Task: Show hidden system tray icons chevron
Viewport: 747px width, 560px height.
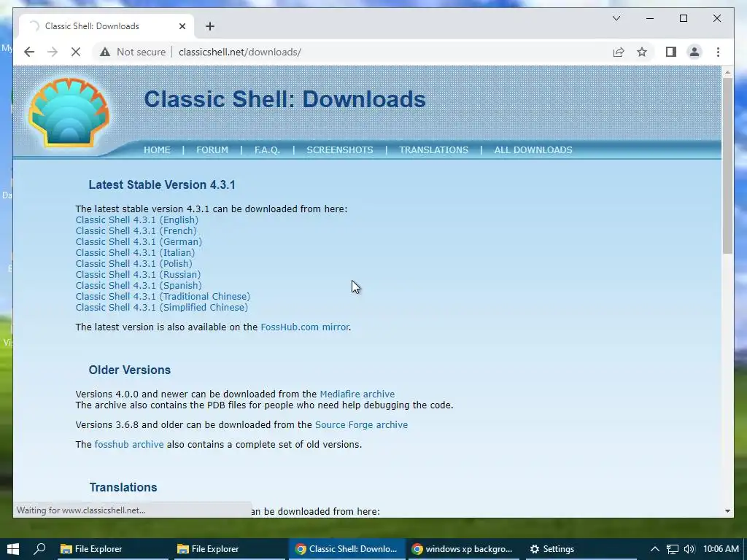Action: [655, 549]
